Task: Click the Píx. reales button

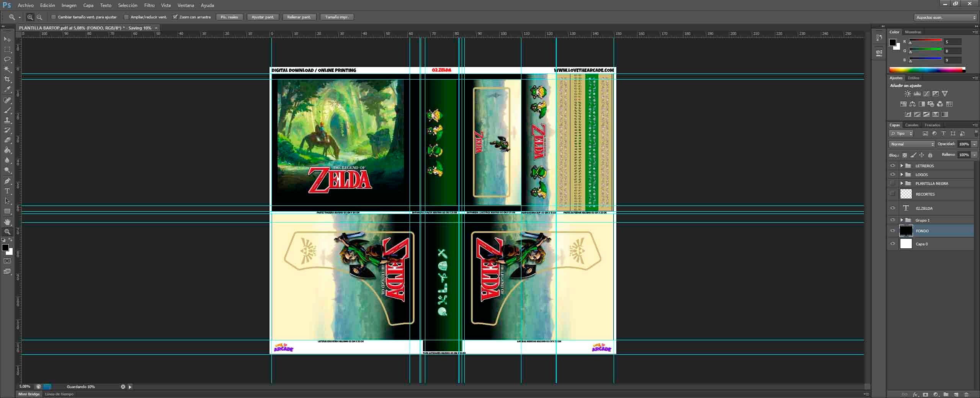Action: [229, 17]
